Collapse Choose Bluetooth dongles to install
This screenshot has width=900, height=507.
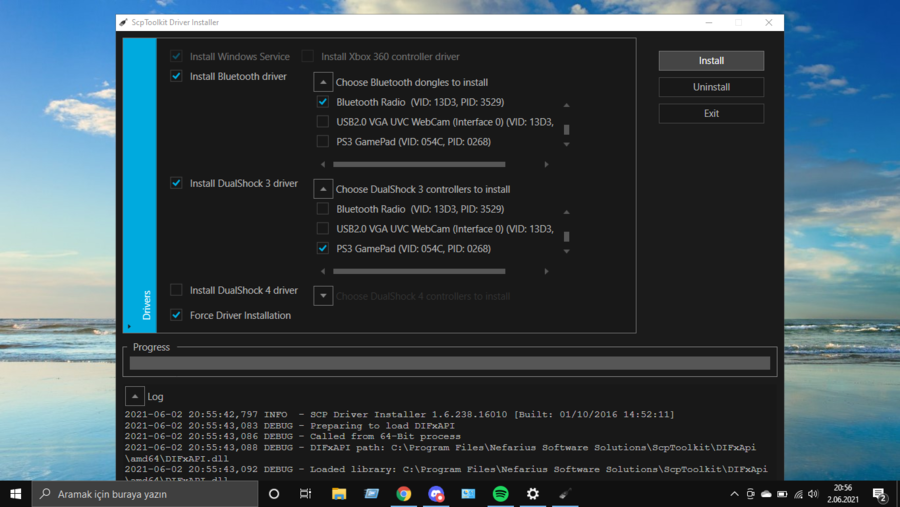[323, 82]
